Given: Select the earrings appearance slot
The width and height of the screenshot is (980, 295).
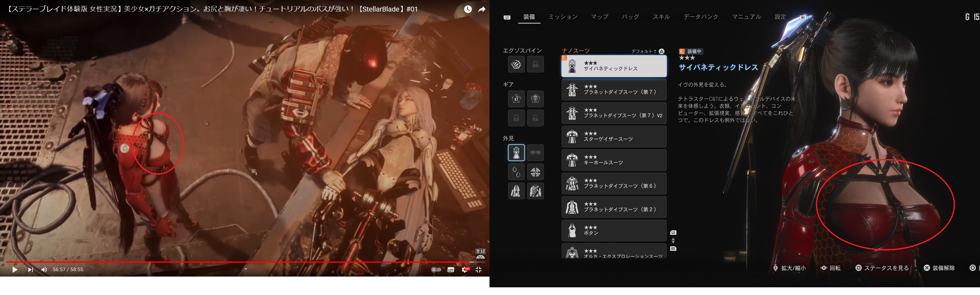Looking at the screenshot, I should click(x=516, y=172).
